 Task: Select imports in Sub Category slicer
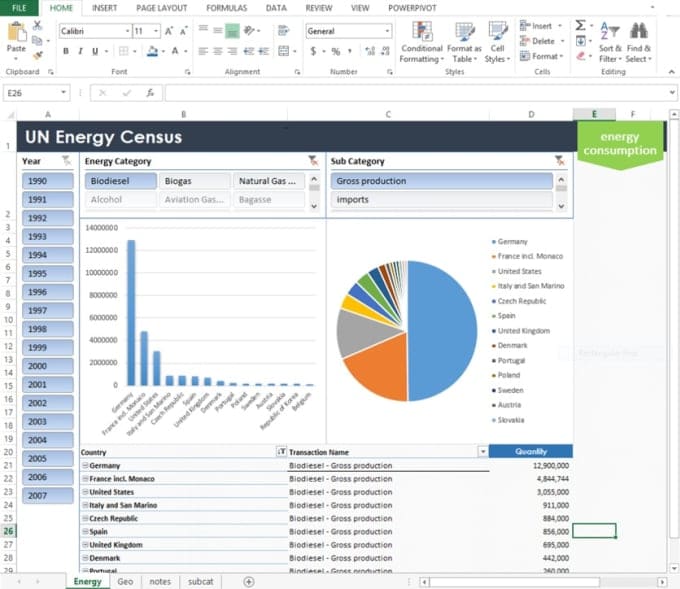click(440, 200)
